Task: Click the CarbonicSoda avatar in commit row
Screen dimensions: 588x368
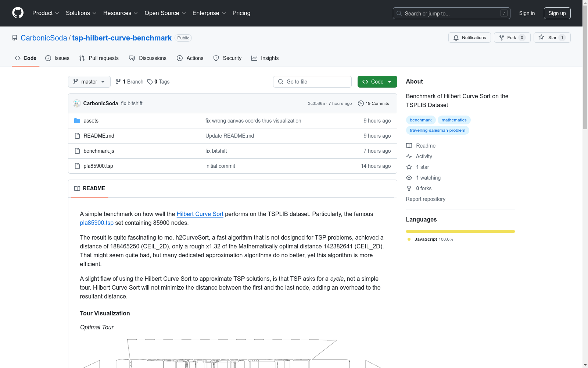Action: pos(77,103)
